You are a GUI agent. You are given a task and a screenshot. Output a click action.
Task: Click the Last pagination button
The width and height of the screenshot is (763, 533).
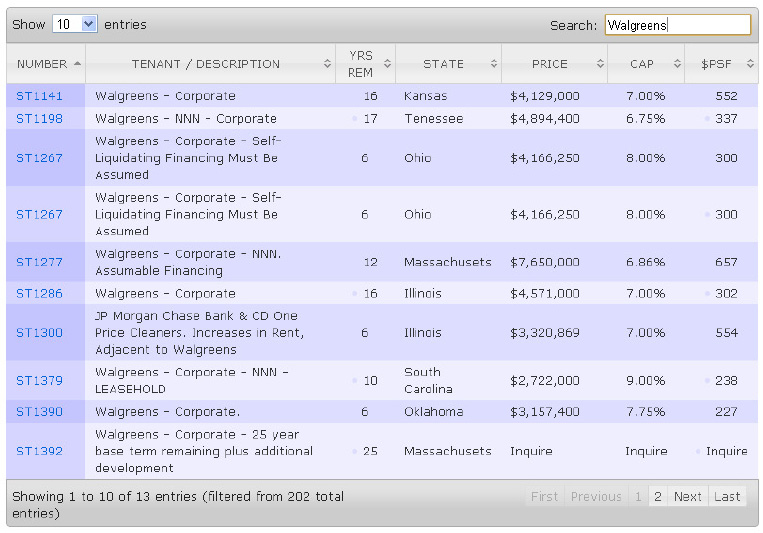point(727,496)
